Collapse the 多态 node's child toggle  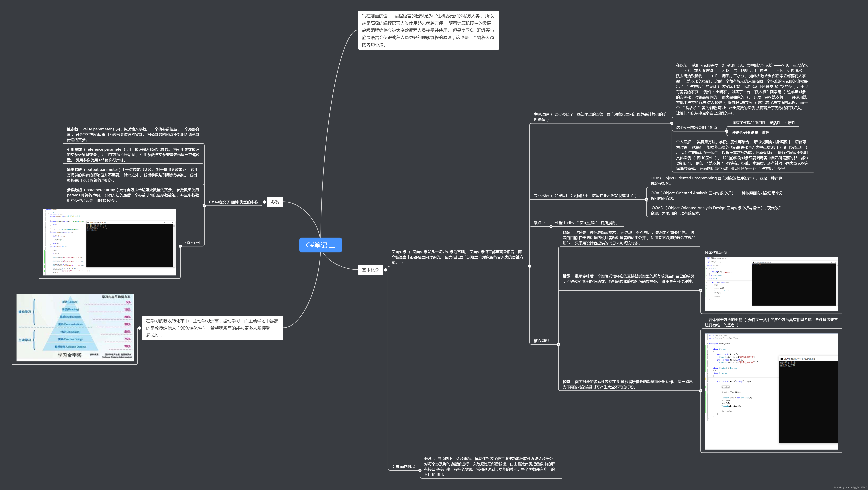pyautogui.click(x=700, y=391)
